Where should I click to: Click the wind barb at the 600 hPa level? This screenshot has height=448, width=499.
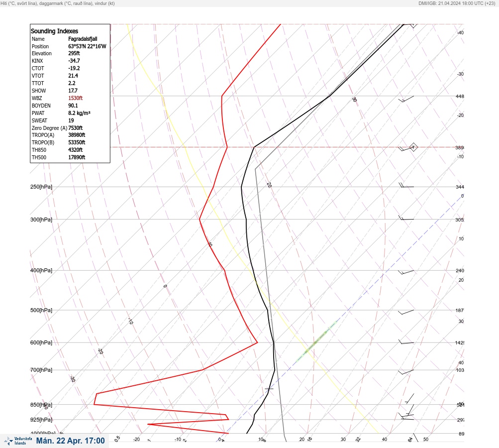406,342
